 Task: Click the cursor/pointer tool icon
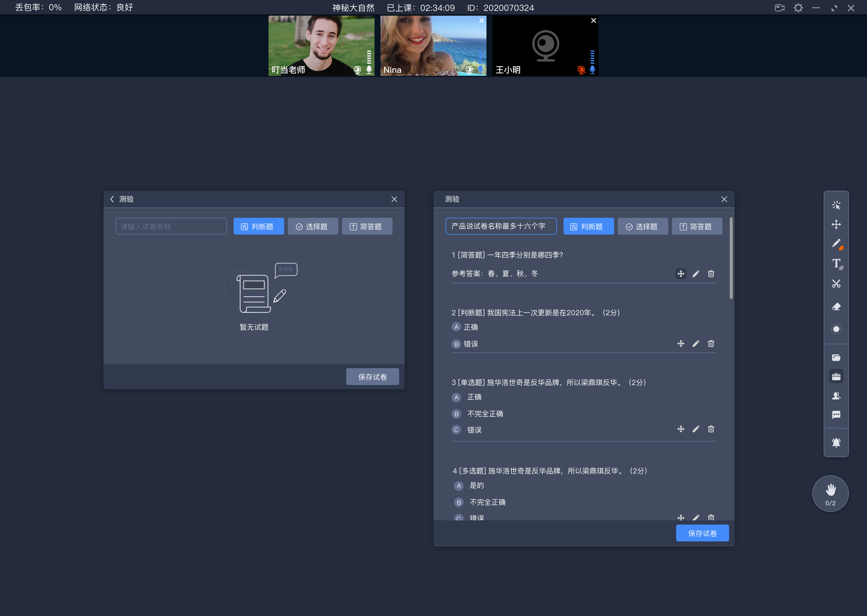click(837, 205)
